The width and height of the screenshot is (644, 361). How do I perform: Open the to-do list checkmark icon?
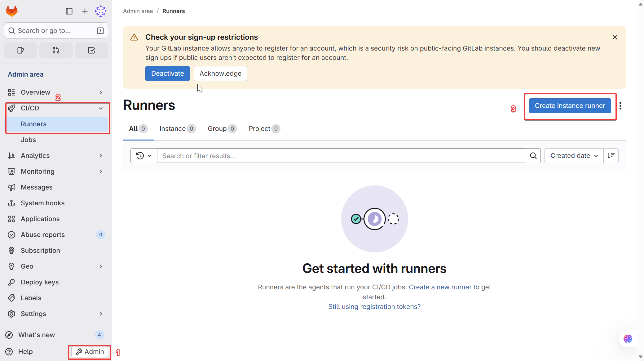91,50
